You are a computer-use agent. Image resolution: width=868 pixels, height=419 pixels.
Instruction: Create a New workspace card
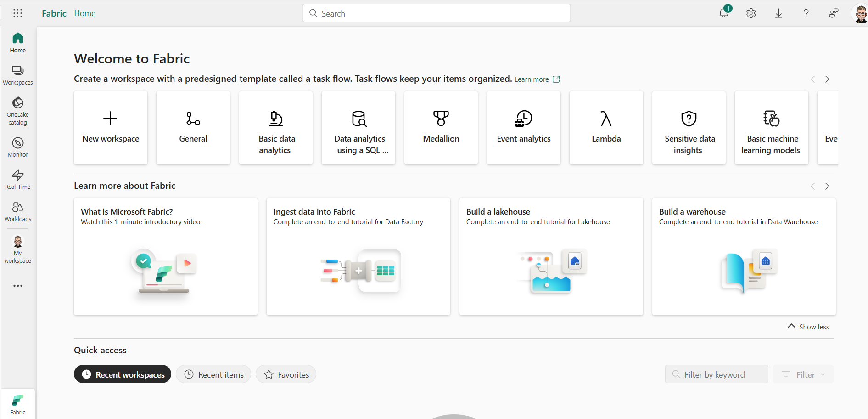111,128
